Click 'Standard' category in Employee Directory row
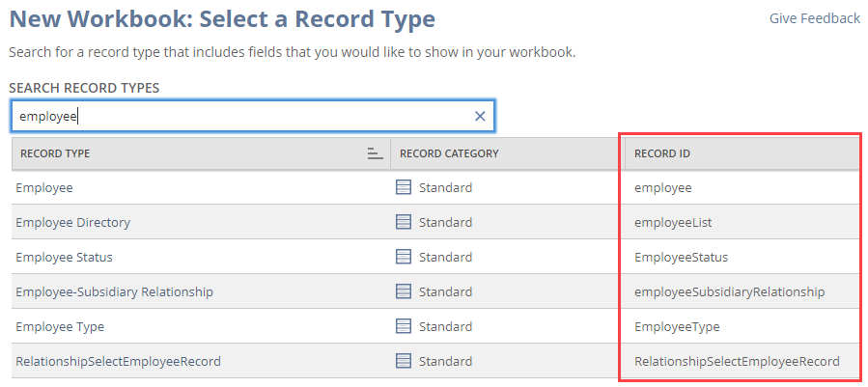The width and height of the screenshot is (868, 387). point(446,222)
